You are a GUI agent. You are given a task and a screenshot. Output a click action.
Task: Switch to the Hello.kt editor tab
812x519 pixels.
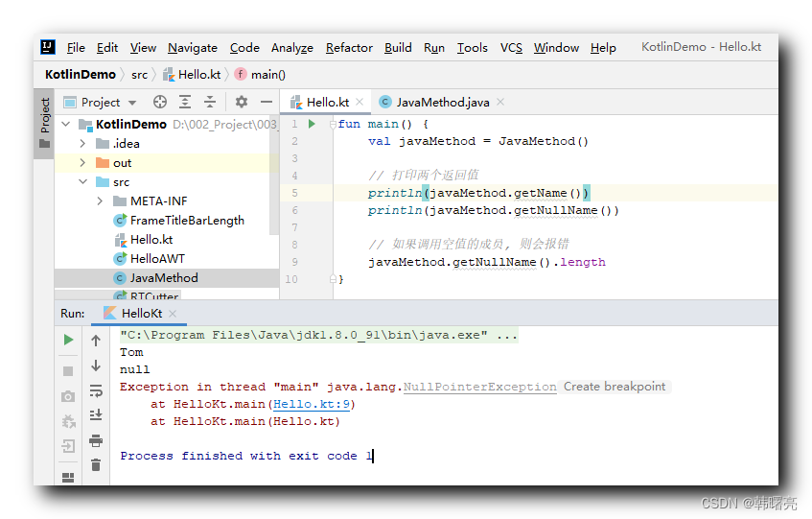tap(327, 102)
